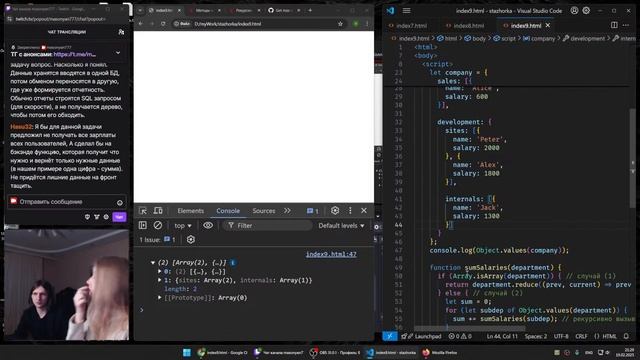Image resolution: width=640 pixels, height=360 pixels.
Task: Show the DevTools issues counter badge
Action: tap(313, 211)
